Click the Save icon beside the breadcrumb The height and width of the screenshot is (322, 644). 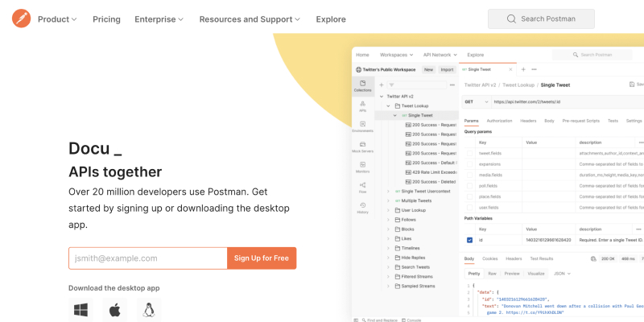(x=632, y=85)
